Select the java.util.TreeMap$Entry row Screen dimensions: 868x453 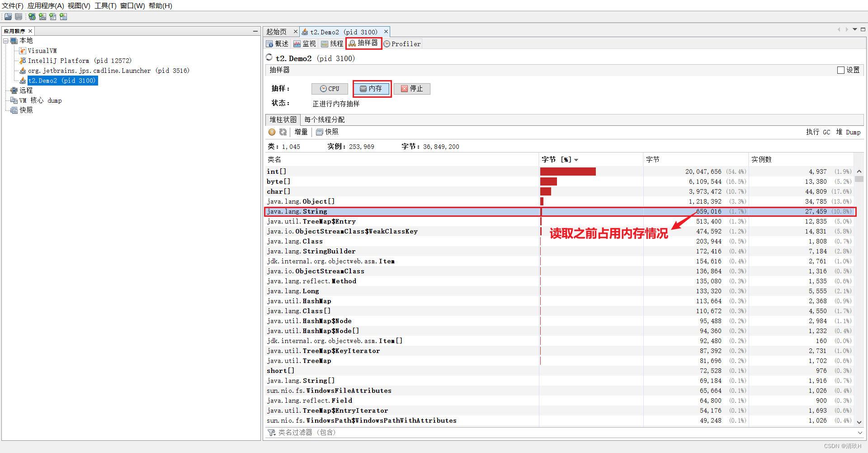coord(559,221)
